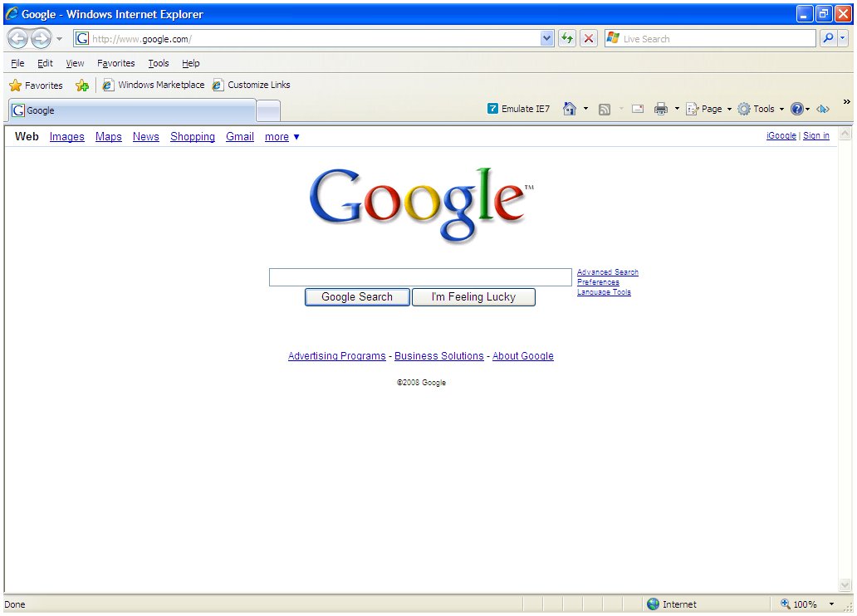Click the Business Solutions link
The image size is (857, 616).
[x=439, y=356]
